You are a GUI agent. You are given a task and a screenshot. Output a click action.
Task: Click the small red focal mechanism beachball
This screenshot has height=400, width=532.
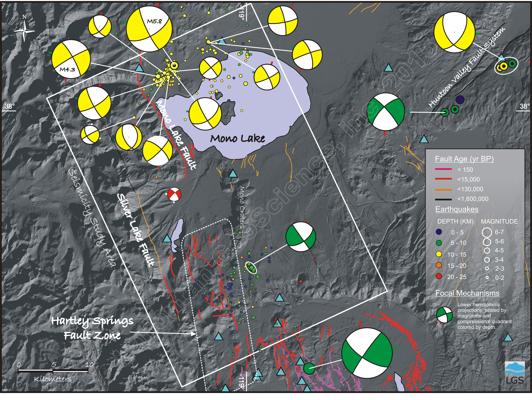click(174, 194)
